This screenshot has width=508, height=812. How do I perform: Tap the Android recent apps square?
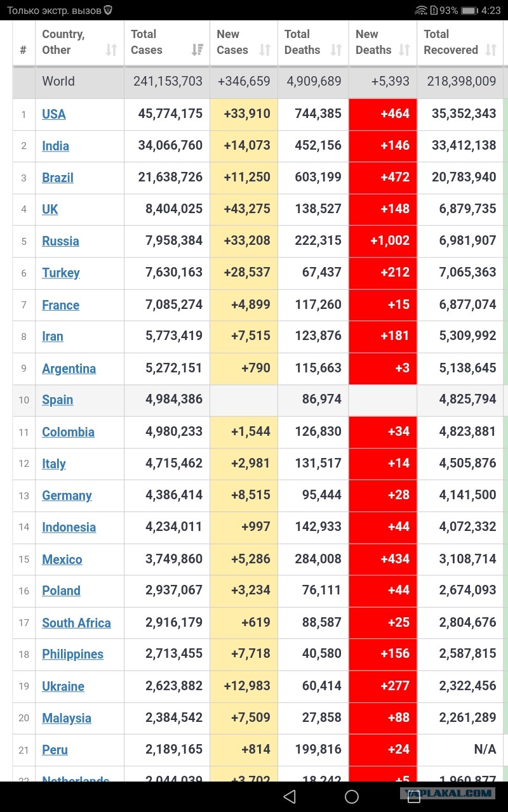tap(413, 797)
